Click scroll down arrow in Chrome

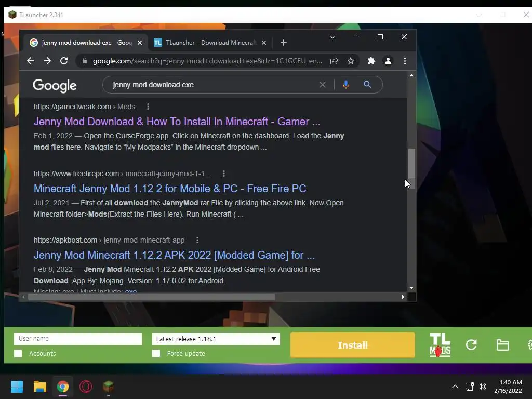[411, 288]
